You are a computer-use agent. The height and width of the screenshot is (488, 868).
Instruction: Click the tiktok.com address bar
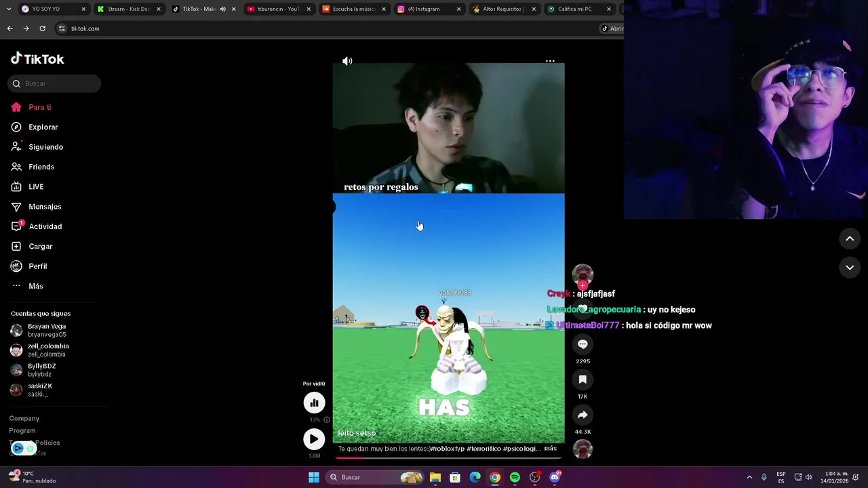click(x=325, y=28)
